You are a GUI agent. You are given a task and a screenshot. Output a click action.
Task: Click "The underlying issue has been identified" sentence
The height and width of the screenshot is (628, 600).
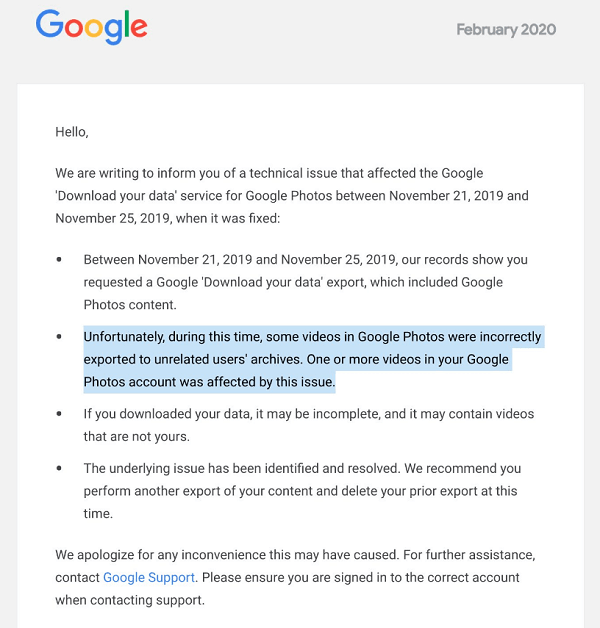click(242, 468)
